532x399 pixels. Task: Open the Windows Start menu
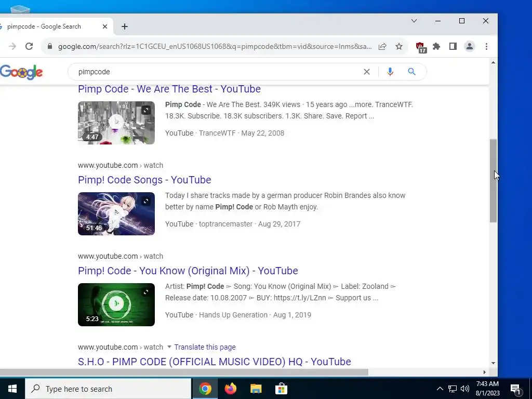(12, 389)
